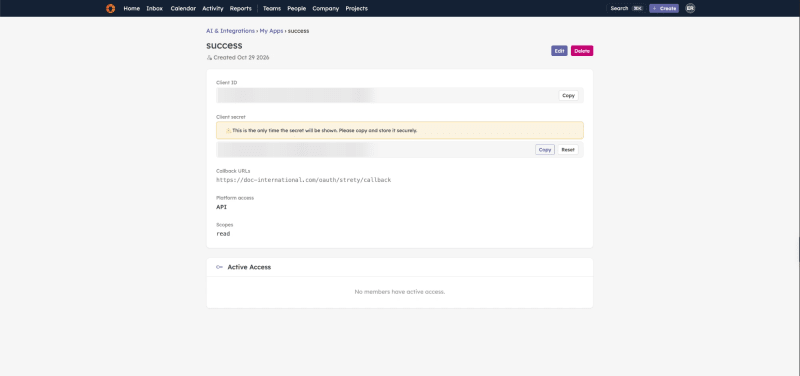Click the Delete button for the app
800x376 pixels.
click(x=582, y=51)
